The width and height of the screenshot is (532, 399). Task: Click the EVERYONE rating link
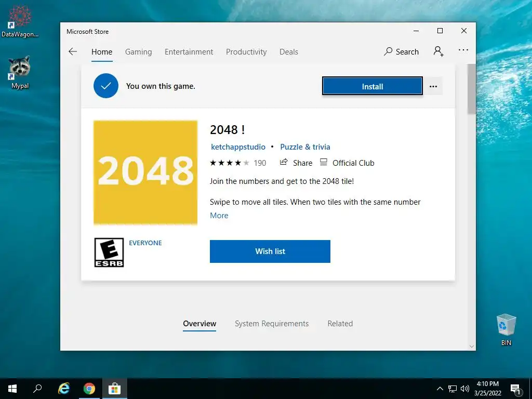click(145, 243)
